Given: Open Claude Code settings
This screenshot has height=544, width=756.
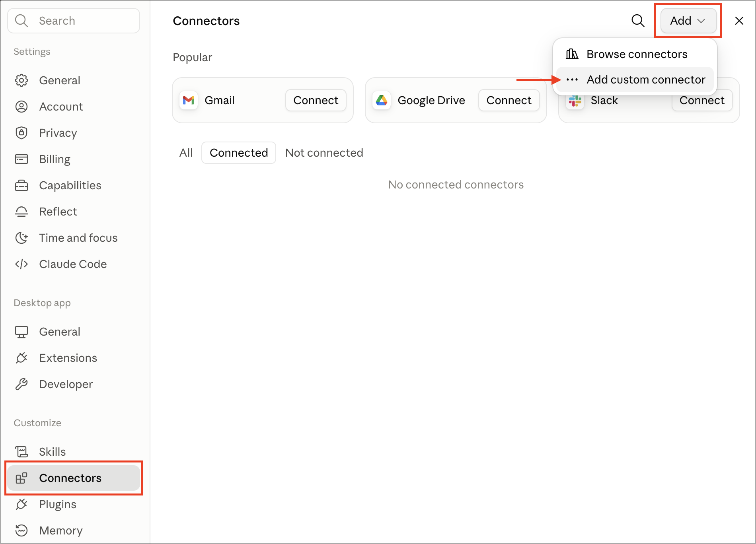Looking at the screenshot, I should tap(74, 264).
